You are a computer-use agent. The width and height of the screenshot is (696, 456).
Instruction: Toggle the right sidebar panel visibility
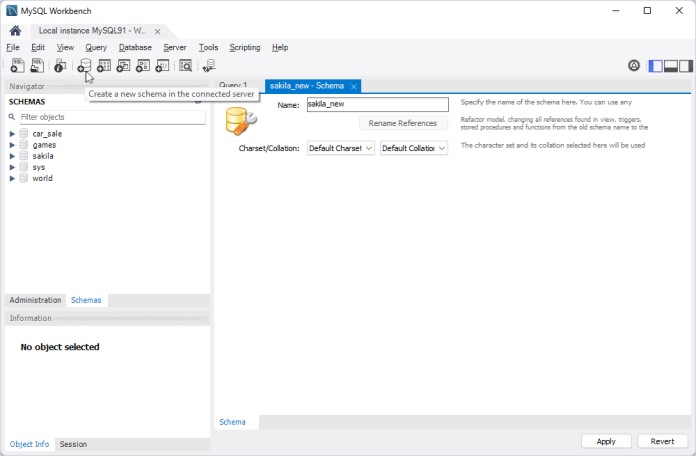pyautogui.click(x=686, y=66)
